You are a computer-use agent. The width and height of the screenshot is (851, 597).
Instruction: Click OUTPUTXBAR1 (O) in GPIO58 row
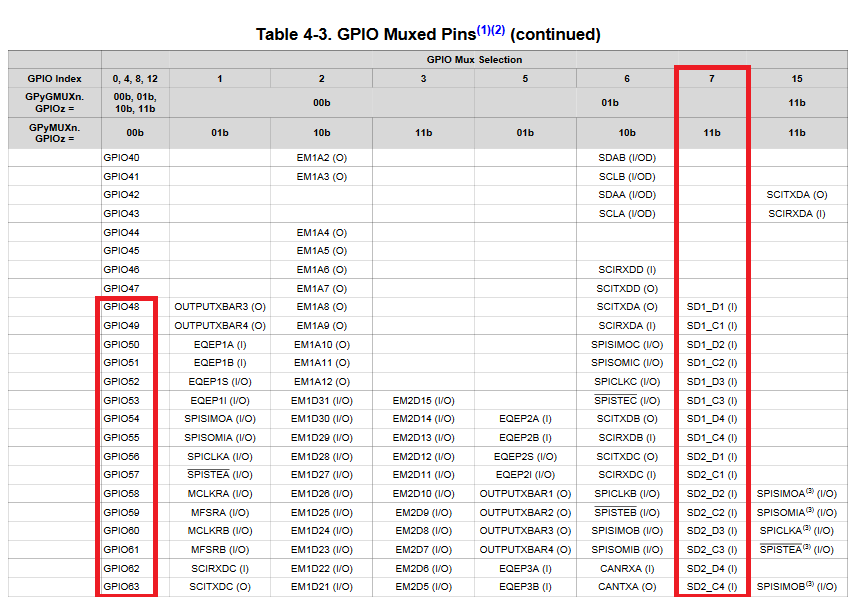pyautogui.click(x=525, y=493)
